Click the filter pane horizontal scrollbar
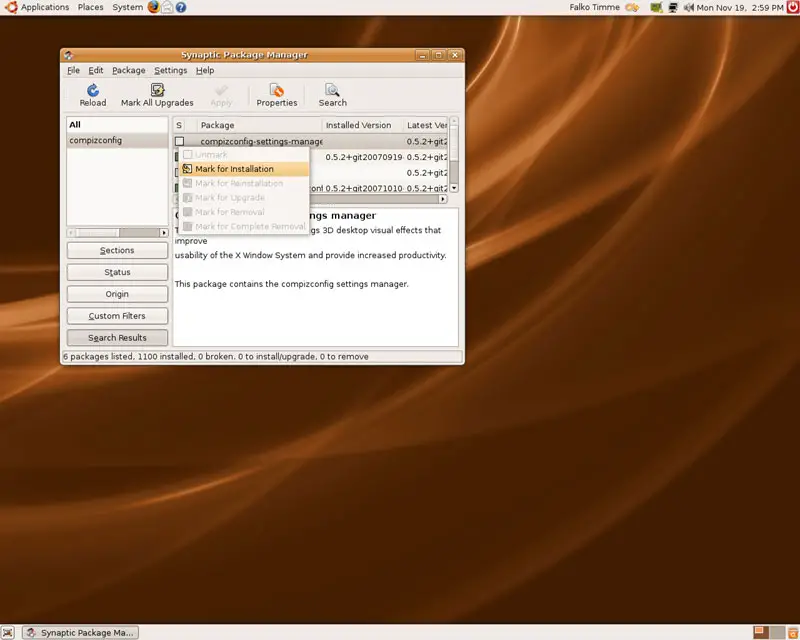The width and height of the screenshot is (800, 640). pyautogui.click(x=117, y=233)
